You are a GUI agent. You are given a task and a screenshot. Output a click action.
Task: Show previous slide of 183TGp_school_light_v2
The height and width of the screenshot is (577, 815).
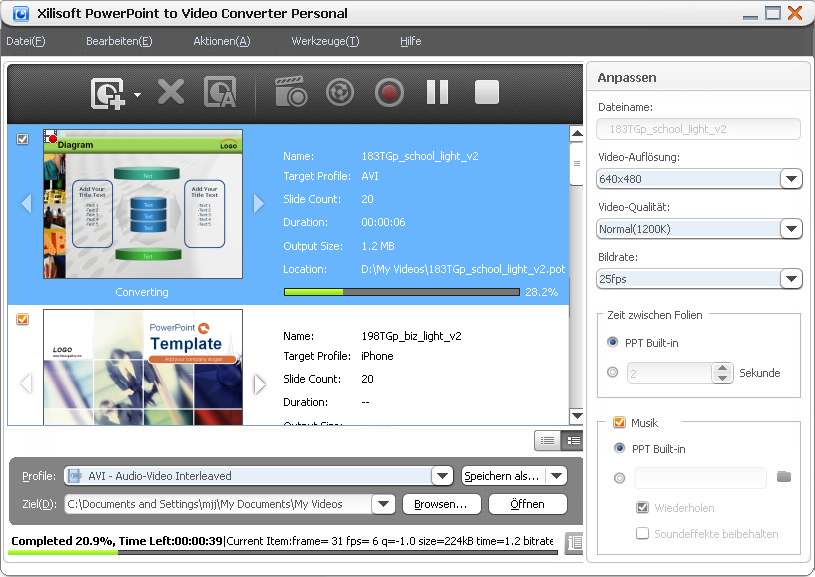coord(26,203)
